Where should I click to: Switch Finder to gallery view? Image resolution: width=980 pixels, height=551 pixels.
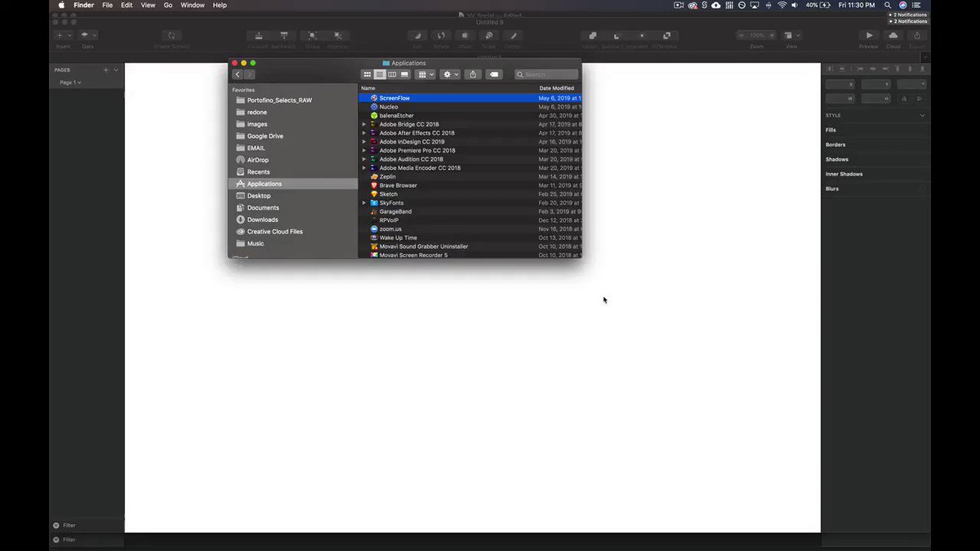405,74
